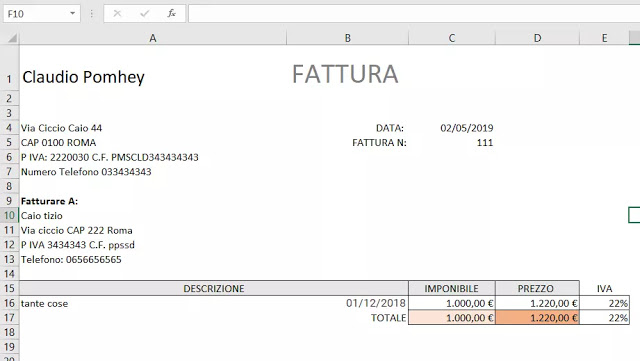Click the formula bar options dots handle
The height and width of the screenshot is (361, 640).
pyautogui.click(x=92, y=13)
